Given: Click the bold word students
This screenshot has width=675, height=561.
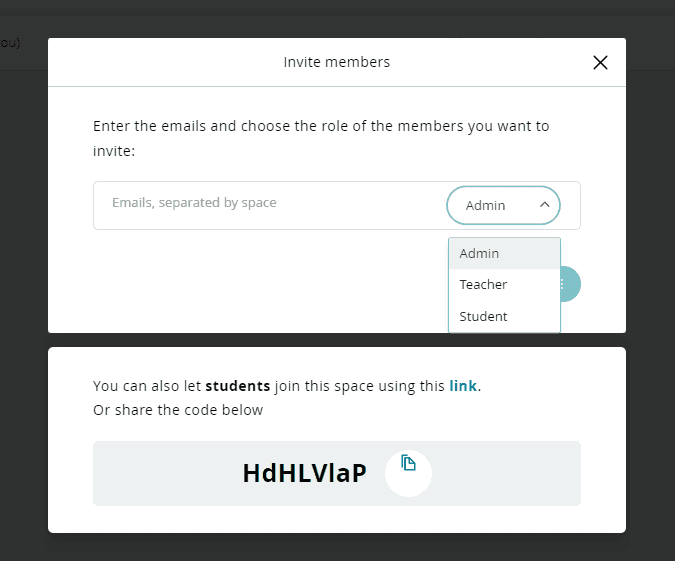Looking at the screenshot, I should [238, 386].
